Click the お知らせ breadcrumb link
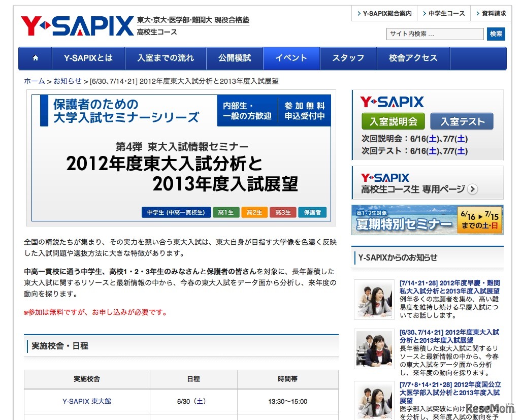522x420 pixels. click(x=67, y=81)
